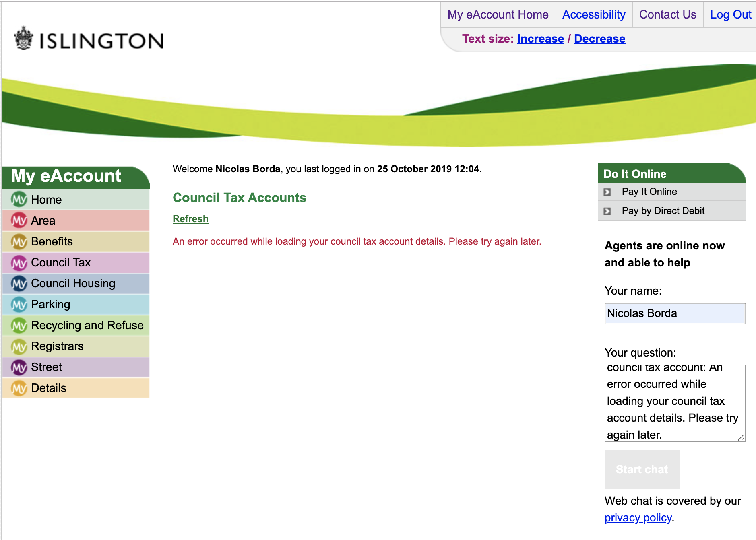Click the Council Tax Accounts heading

pos(240,198)
